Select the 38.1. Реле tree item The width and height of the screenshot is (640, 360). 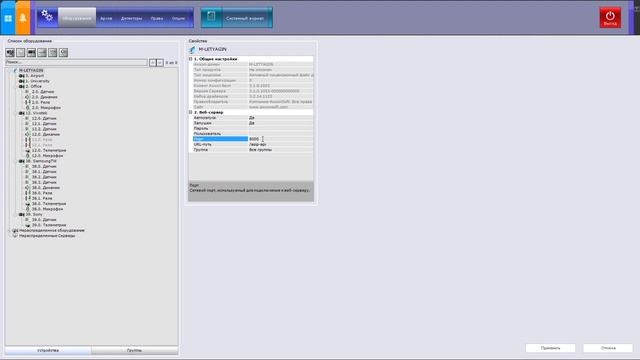tap(42, 198)
